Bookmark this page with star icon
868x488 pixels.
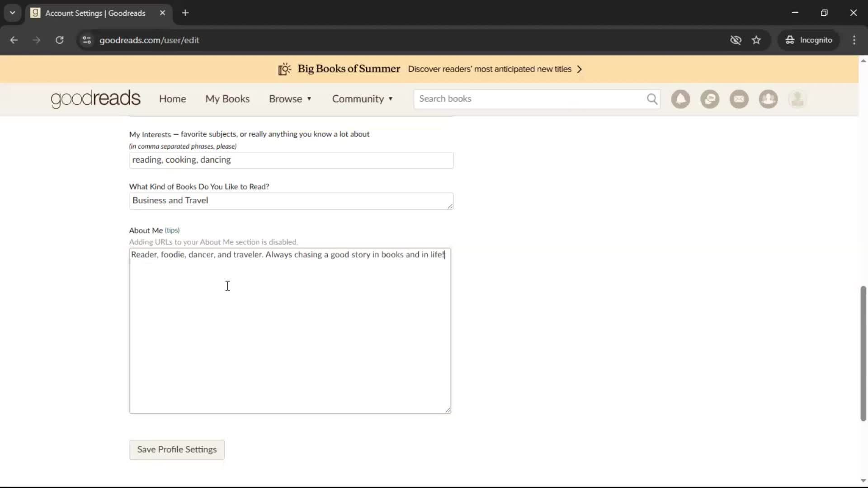756,40
